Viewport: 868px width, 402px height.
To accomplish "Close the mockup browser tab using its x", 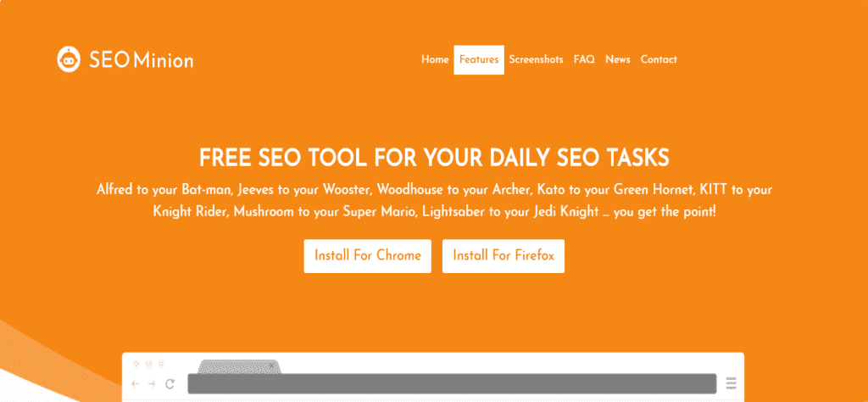I will (271, 366).
